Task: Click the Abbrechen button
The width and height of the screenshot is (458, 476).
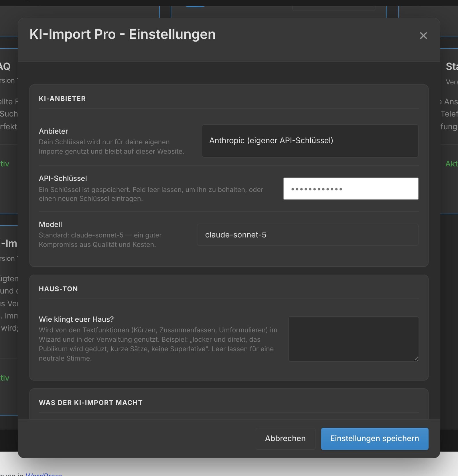Action: [285, 438]
